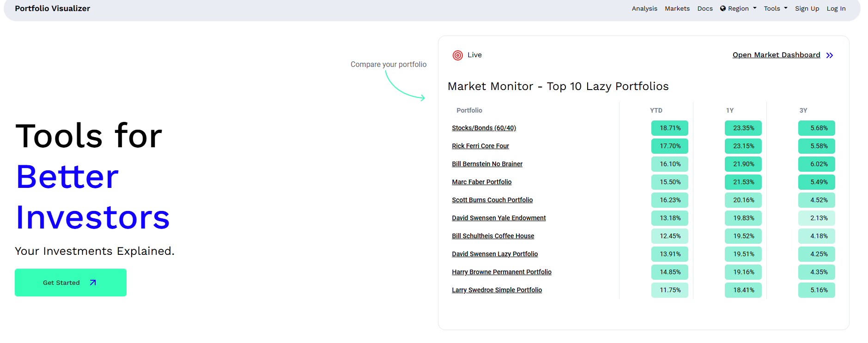Click the Get Started button

[71, 283]
